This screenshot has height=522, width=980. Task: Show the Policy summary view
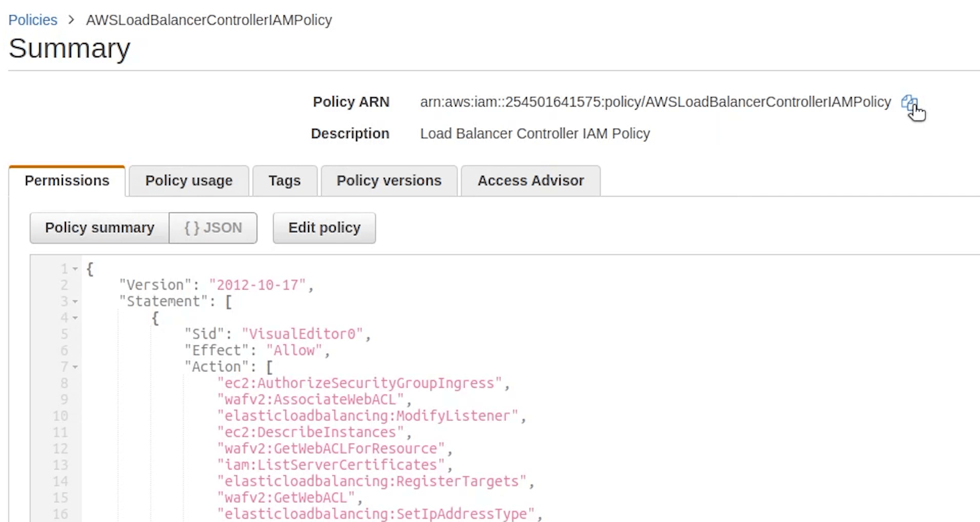(x=100, y=228)
